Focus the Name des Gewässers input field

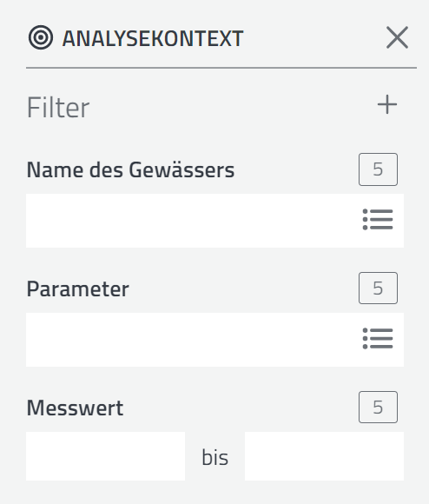(193, 221)
